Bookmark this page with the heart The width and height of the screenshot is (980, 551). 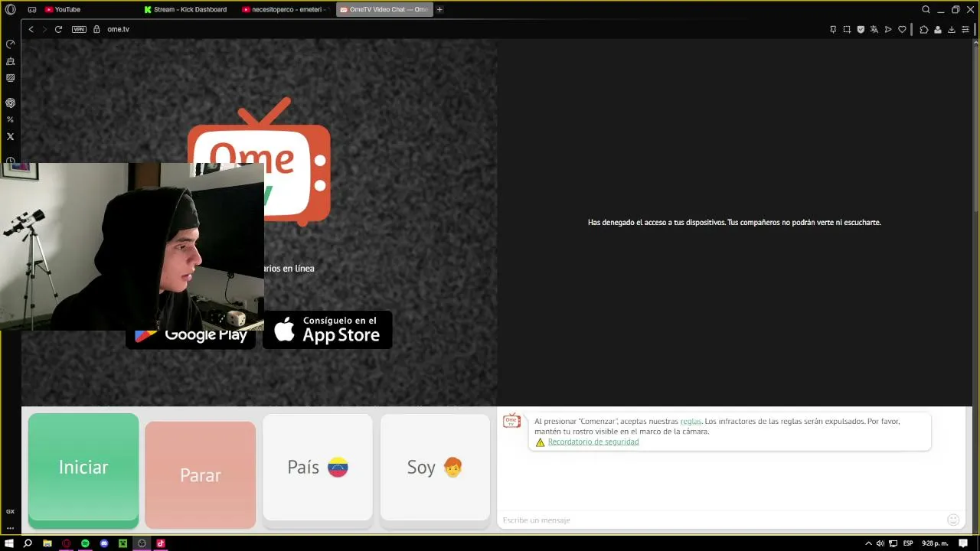903,29
